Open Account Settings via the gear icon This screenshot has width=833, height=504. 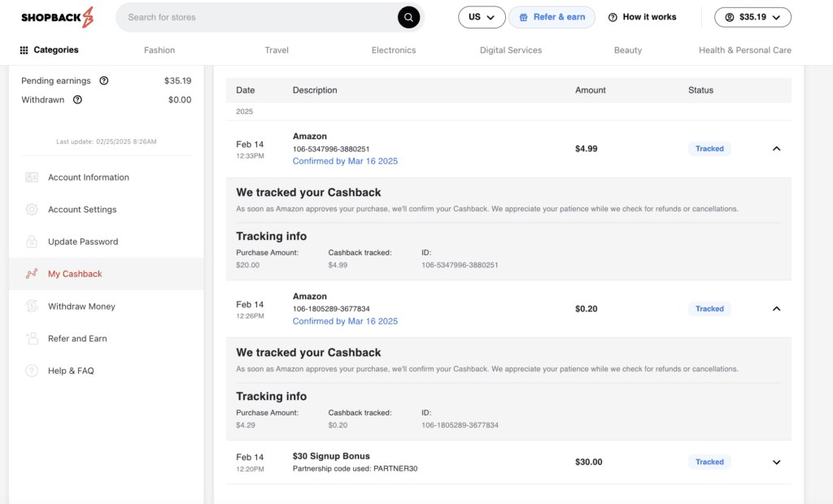[x=32, y=209]
